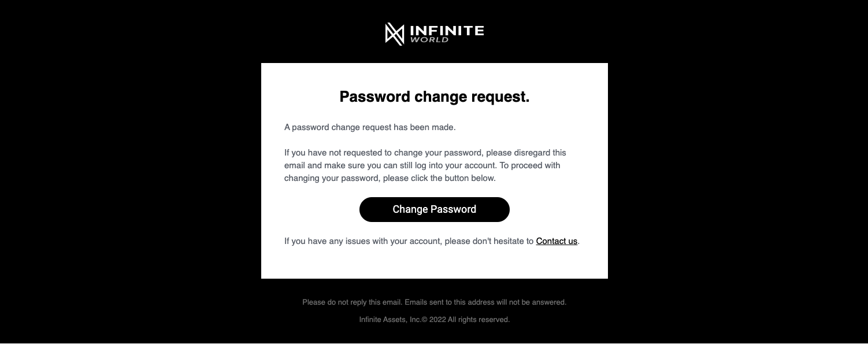The image size is (868, 344).
Task: Click the INFINITE wordmark in the header
Action: click(447, 30)
